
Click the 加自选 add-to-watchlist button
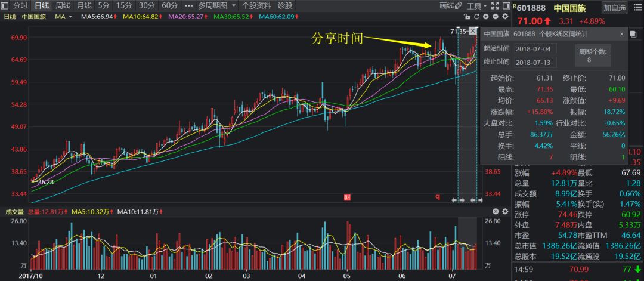[614, 8]
